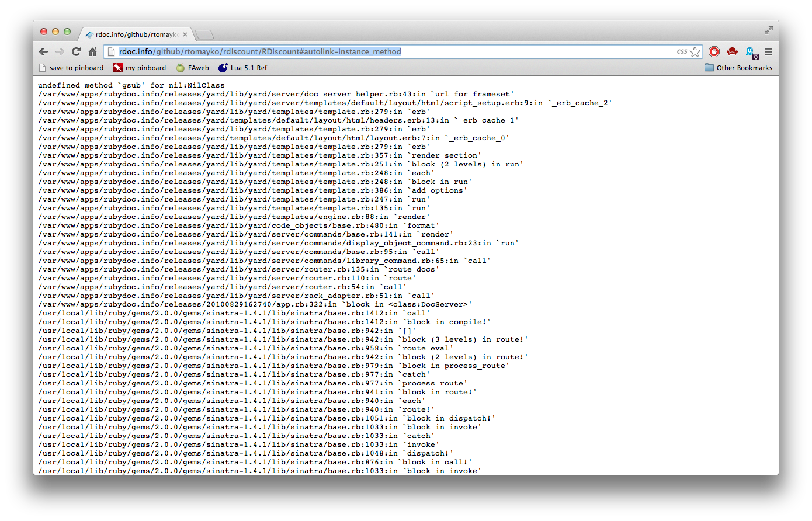Viewport: 812px width, 521px height.
Task: Open the Lua 5.1 Ref bookmark
Action: (243, 68)
